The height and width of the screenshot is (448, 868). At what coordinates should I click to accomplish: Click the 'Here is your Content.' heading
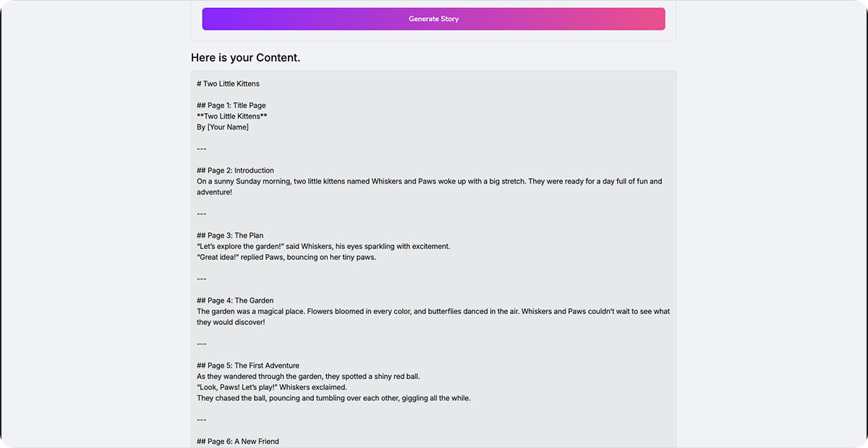(245, 58)
